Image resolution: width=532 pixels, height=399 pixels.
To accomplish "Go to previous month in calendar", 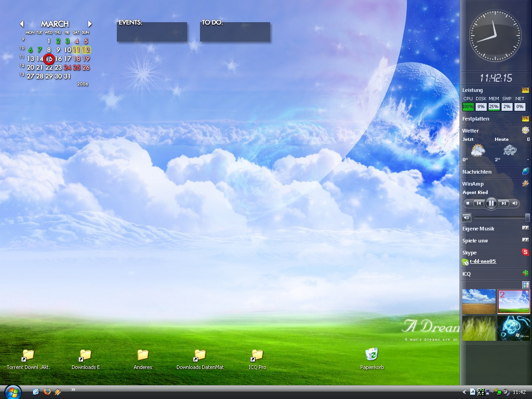I will [x=22, y=24].
